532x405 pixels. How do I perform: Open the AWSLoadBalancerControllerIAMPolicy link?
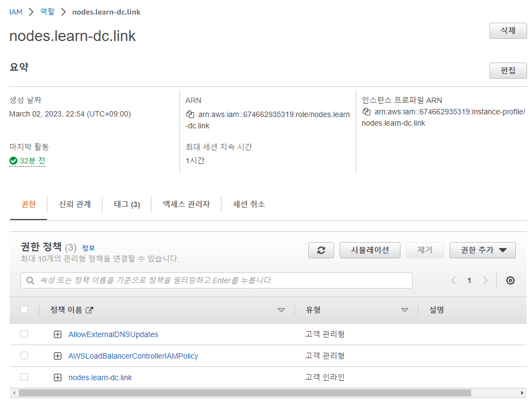(x=132, y=355)
